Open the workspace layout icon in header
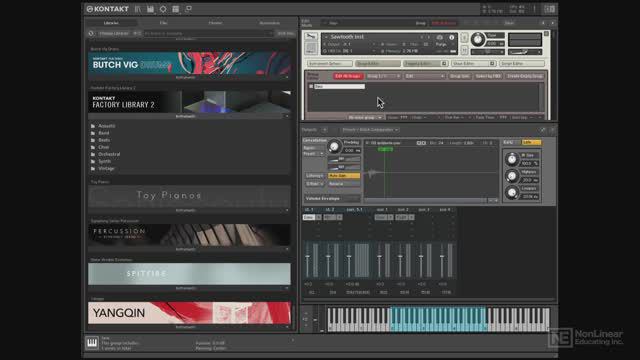Image resolution: width=640 pixels, height=360 pixels. (176, 9)
